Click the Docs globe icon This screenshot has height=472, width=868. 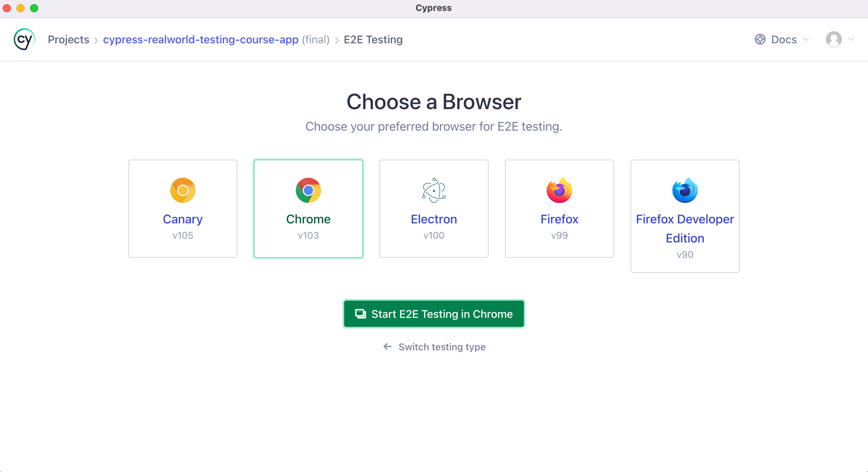760,39
